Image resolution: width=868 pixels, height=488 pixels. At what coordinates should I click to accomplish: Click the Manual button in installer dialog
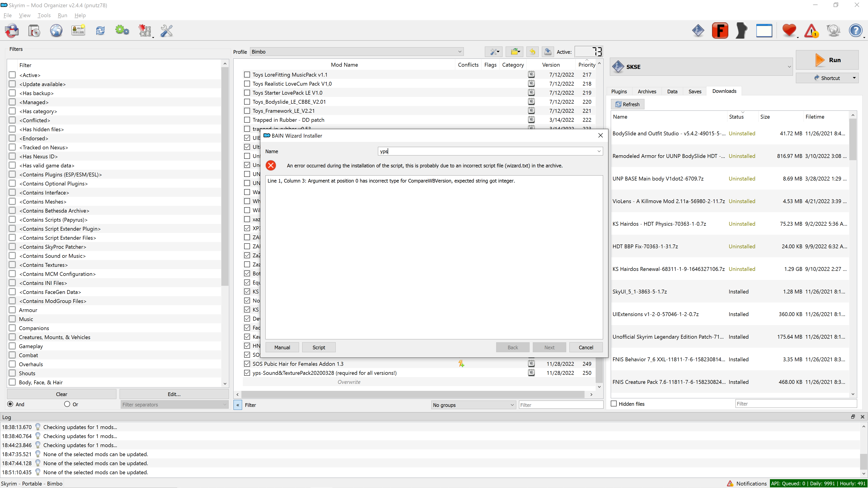tap(282, 347)
